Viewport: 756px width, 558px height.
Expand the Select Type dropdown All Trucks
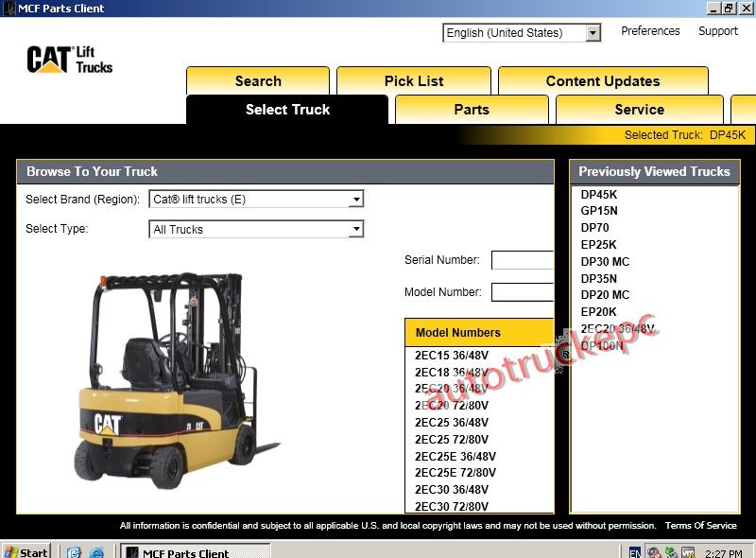256,229
